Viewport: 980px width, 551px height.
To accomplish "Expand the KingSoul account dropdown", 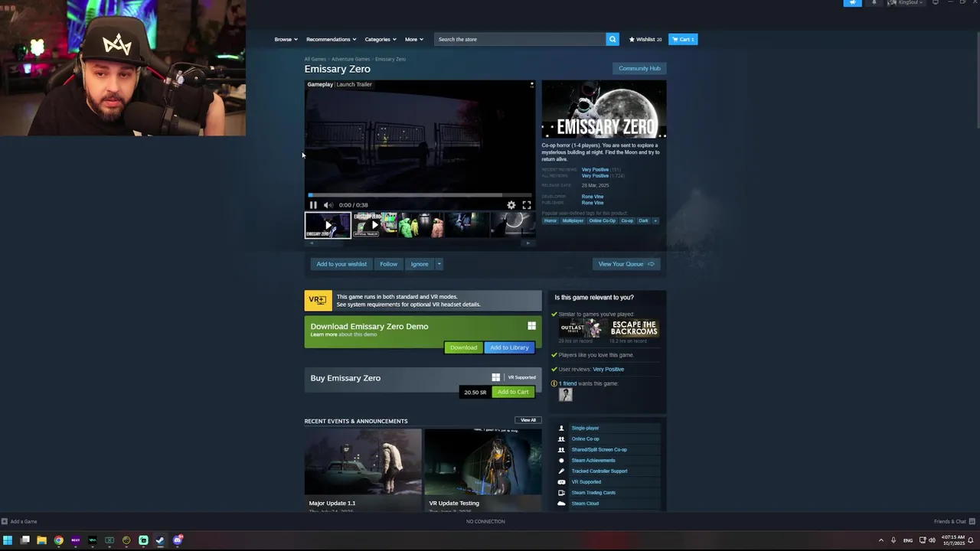I will click(906, 3).
